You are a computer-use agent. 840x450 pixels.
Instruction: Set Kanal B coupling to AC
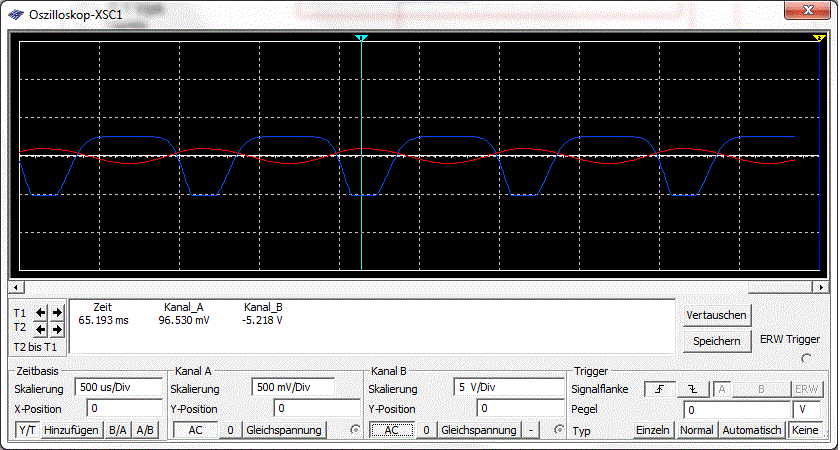392,430
